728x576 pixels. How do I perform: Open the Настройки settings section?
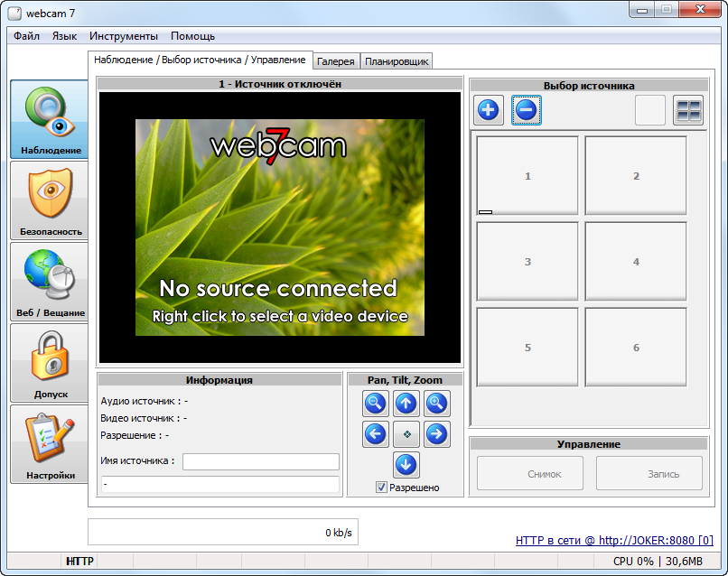click(x=50, y=444)
